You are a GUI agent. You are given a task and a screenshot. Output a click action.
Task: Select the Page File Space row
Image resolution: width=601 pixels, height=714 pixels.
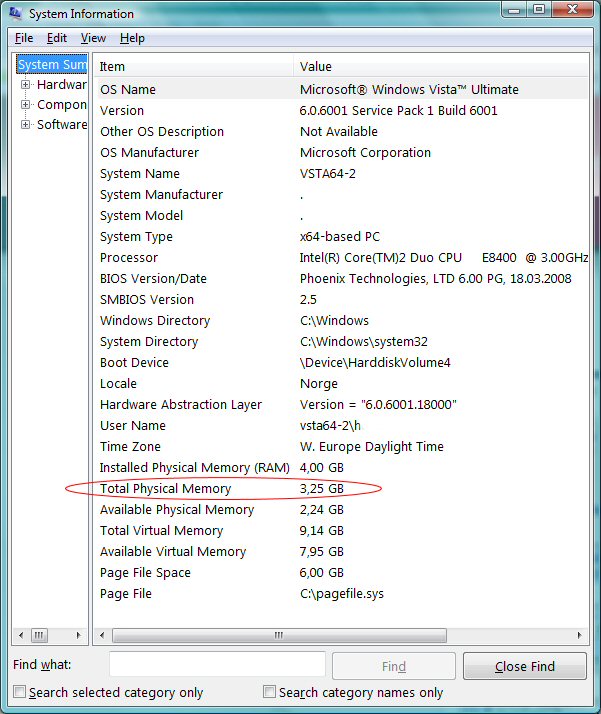(342, 572)
